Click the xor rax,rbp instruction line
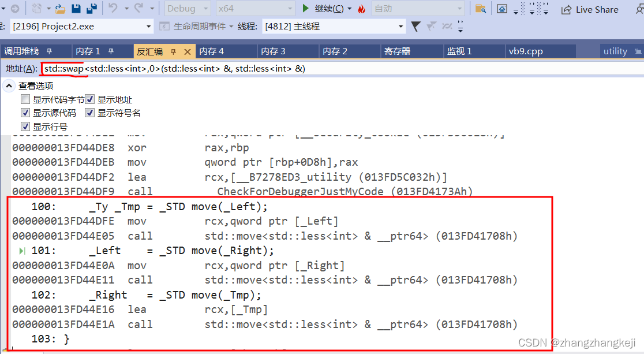The image size is (644, 354). point(130,148)
